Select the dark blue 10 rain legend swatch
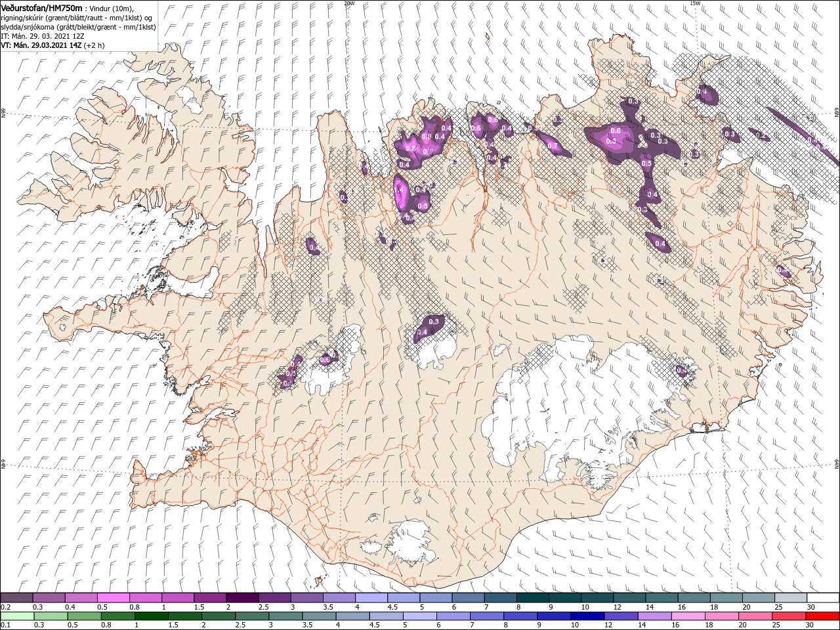This screenshot has height=630, width=840. click(587, 616)
